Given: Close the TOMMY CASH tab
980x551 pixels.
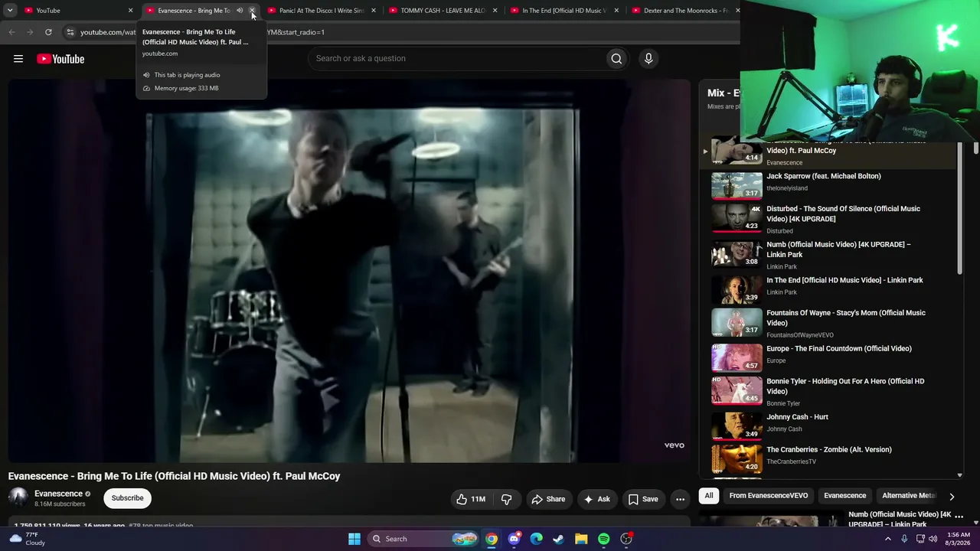Looking at the screenshot, I should tap(495, 11).
